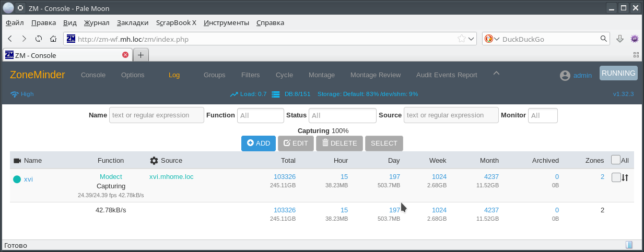Click the admin user avatar icon
The height and width of the screenshot is (252, 644).
tap(565, 76)
